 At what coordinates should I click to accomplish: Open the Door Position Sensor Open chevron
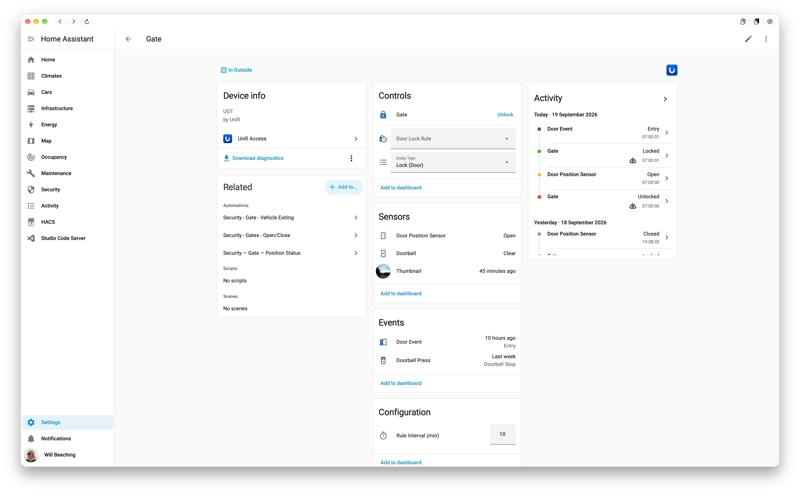667,178
